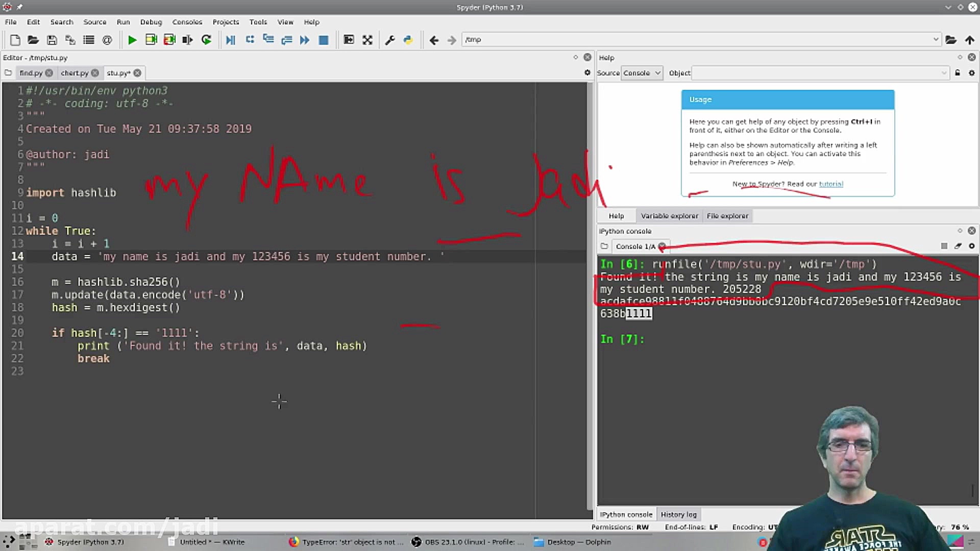Stop debugging with blue square icon
Screen dimensions: 980x551
coord(323,40)
